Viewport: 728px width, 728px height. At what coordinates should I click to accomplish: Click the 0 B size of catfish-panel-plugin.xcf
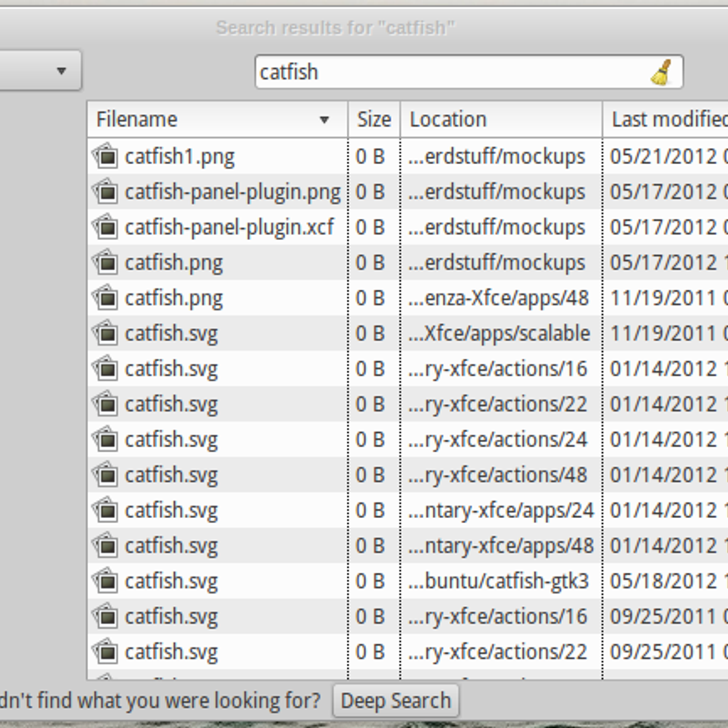tap(370, 228)
